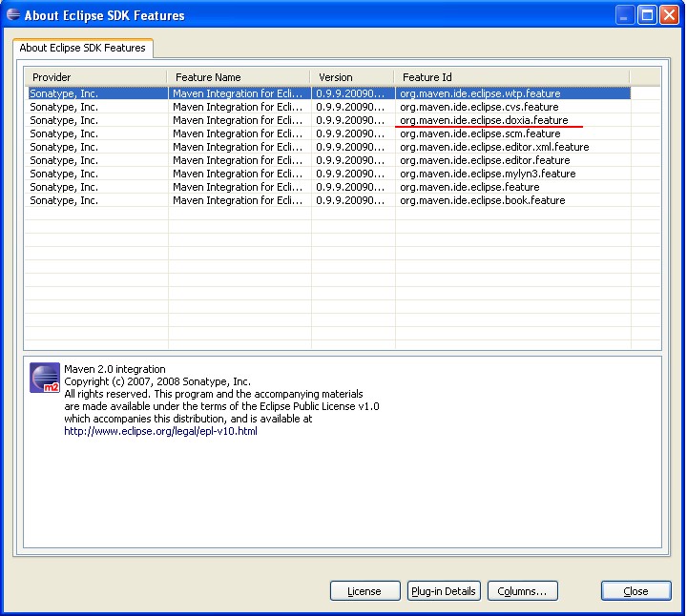687x616 pixels.
Task: Click the Columns... button
Action: tap(522, 591)
